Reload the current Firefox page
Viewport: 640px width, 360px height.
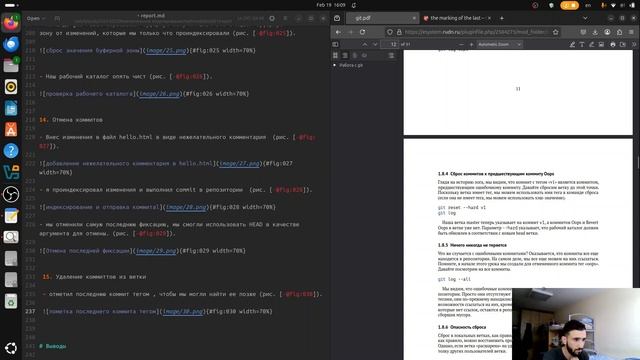tap(362, 32)
